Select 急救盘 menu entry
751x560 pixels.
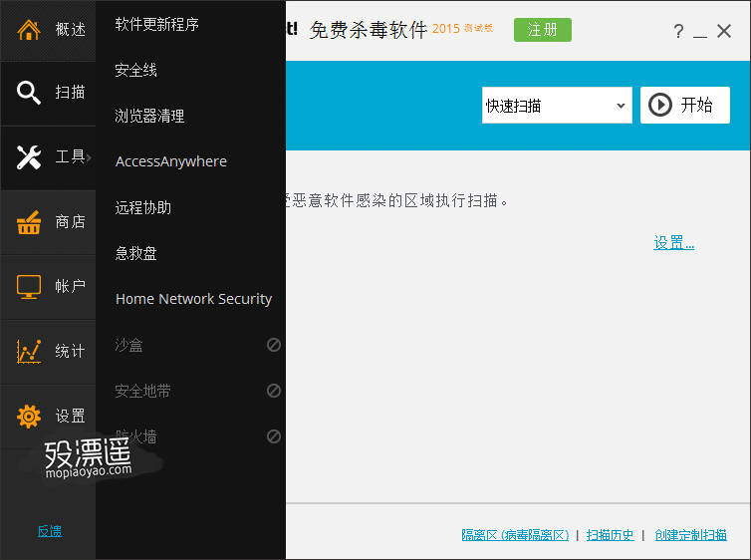[x=135, y=253]
